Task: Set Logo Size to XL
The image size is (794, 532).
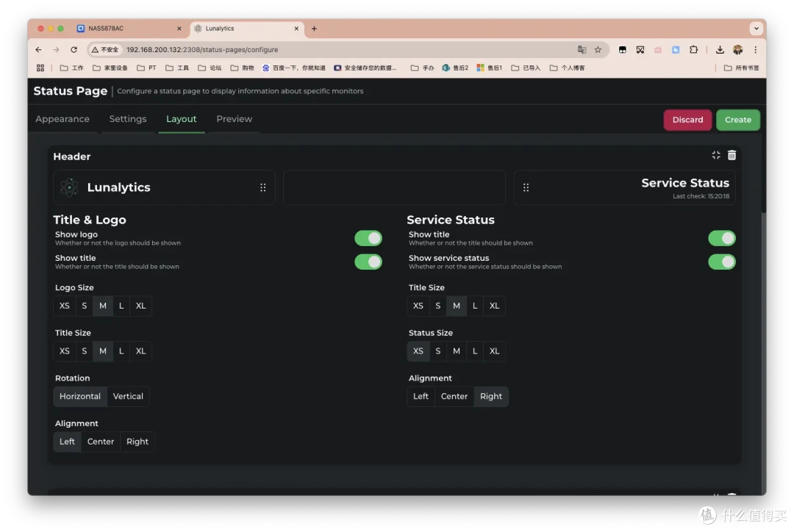Action: click(x=140, y=306)
